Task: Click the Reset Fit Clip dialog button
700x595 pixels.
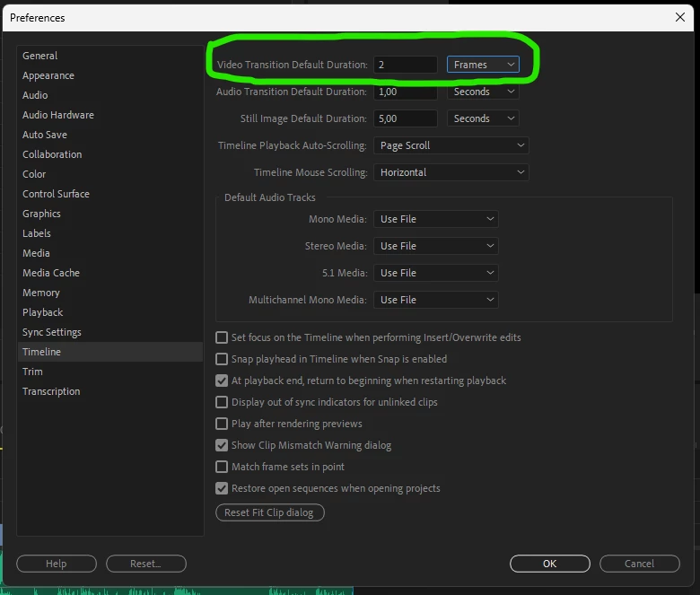Action: point(269,512)
